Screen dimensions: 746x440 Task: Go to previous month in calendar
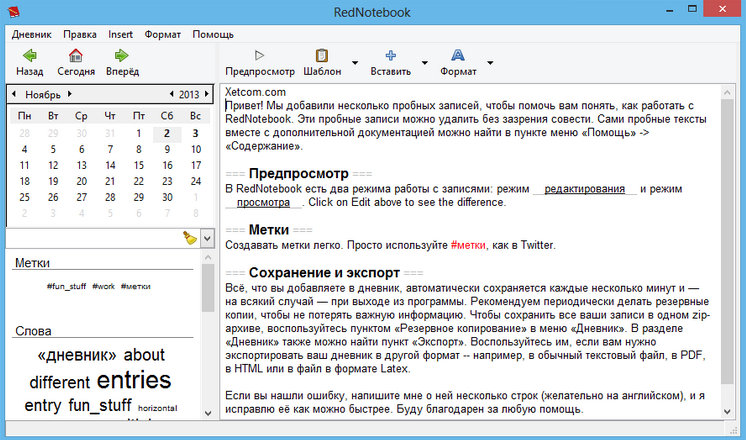[x=14, y=94]
